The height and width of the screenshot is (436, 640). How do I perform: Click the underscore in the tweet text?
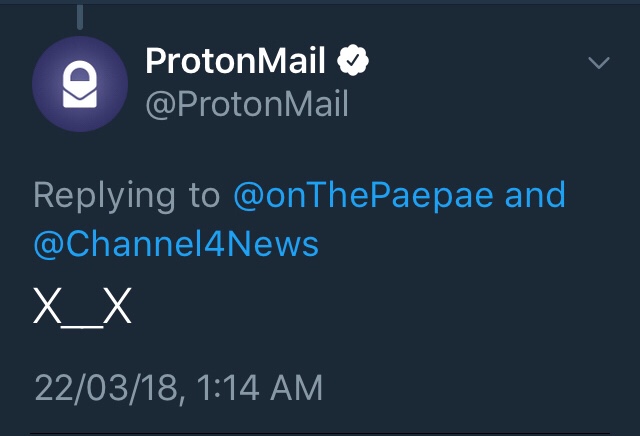click(82, 326)
